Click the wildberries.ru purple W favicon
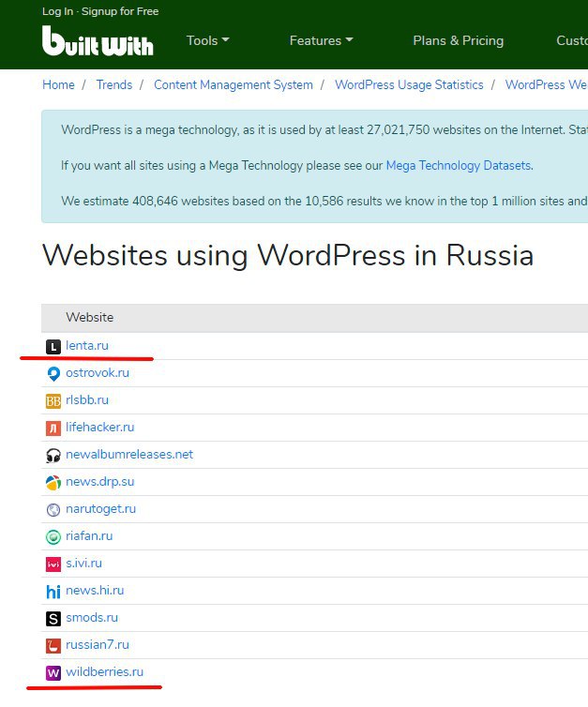Screen dimensions: 588x707 (x=53, y=673)
